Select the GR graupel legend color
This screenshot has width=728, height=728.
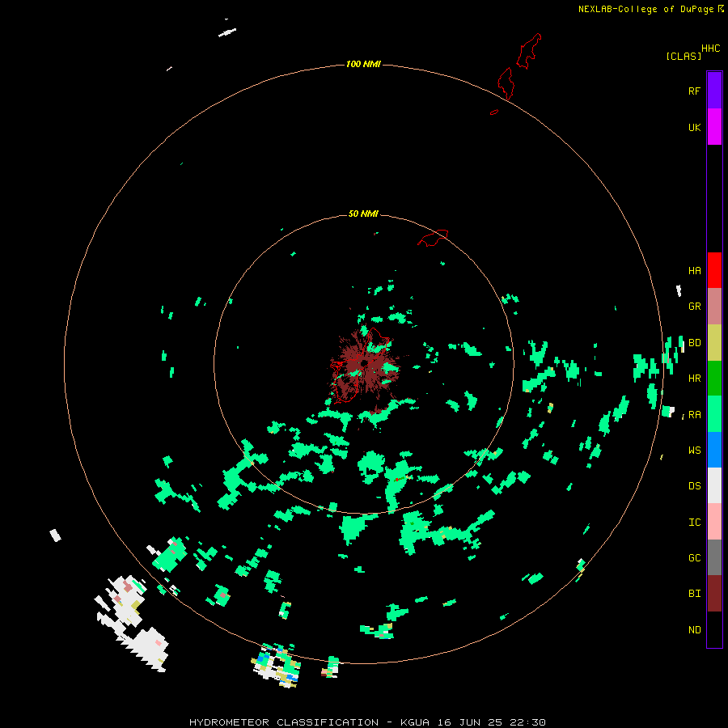tap(714, 306)
